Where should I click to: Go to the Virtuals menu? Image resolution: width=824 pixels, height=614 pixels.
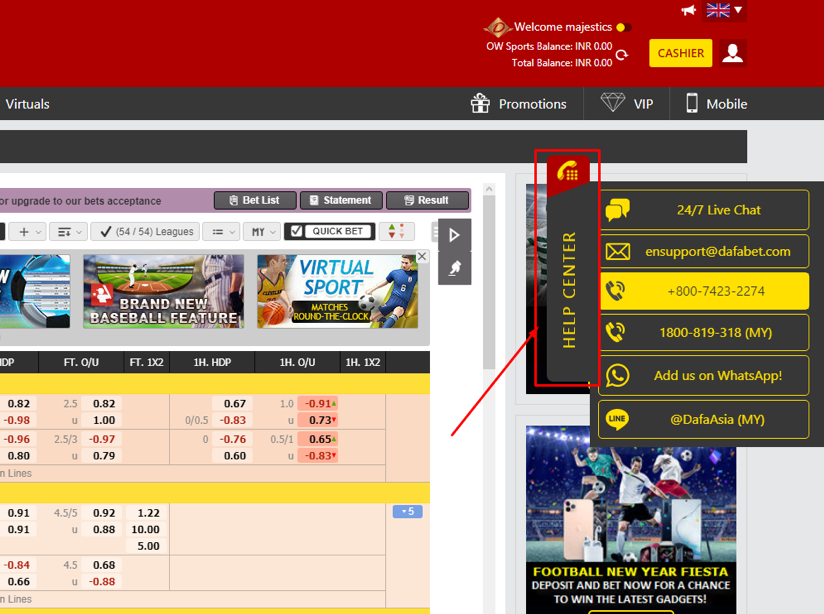pyautogui.click(x=27, y=104)
